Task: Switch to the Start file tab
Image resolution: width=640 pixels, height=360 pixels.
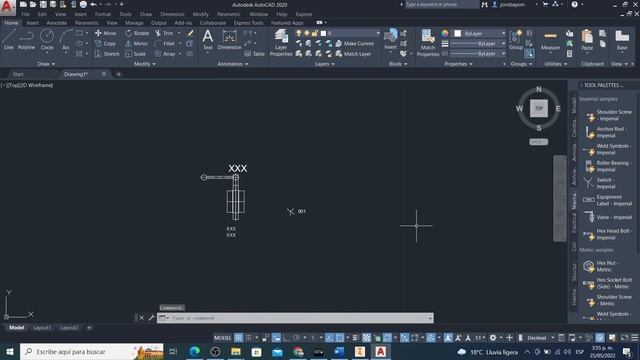Action: [x=18, y=74]
